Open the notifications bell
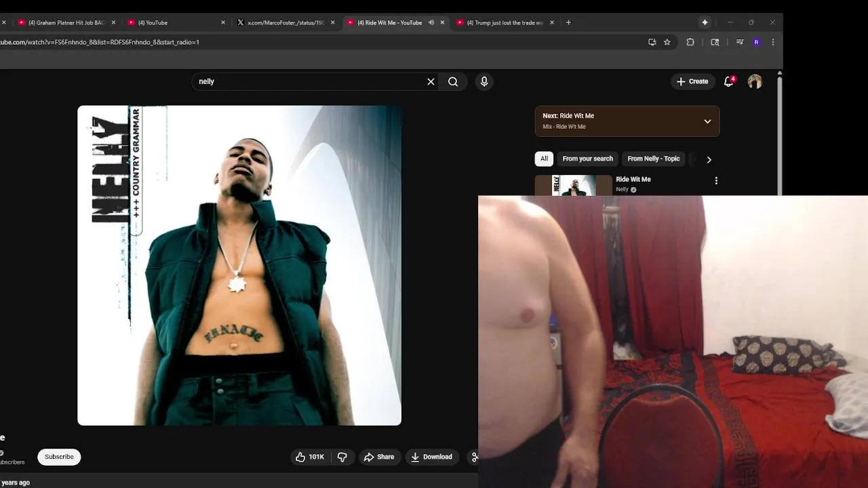Screen dimensions: 868x488 click(729, 81)
